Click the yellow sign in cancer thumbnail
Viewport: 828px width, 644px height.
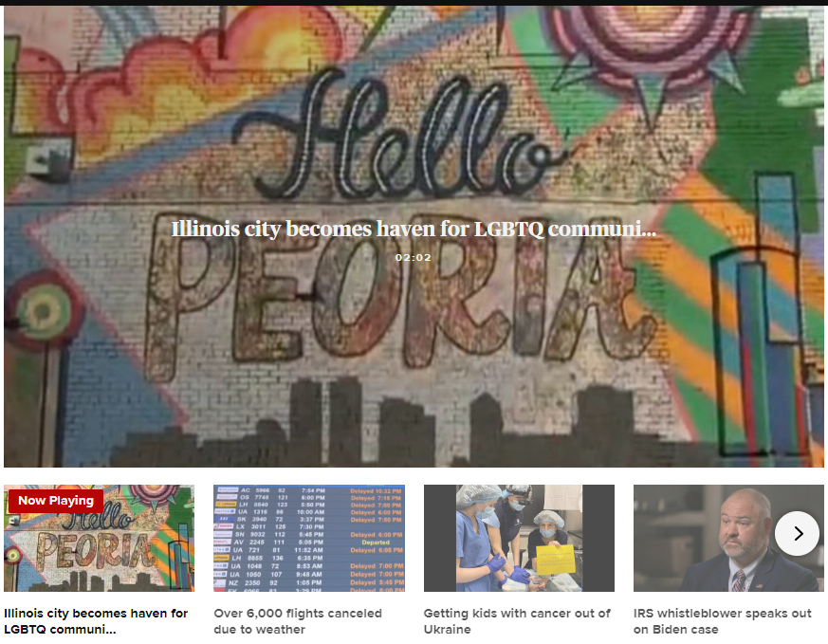[x=553, y=559]
